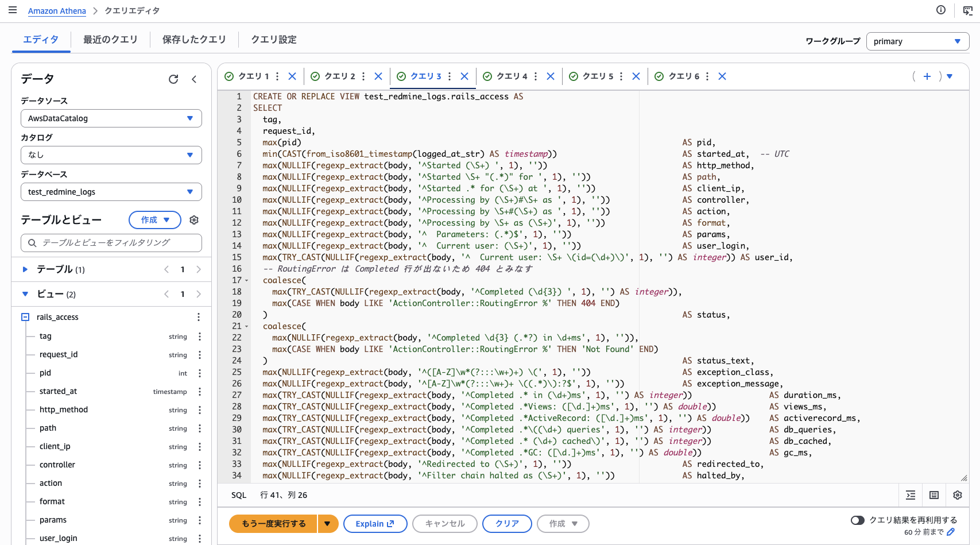Open the データソース AwsDataCatalog dropdown
The width and height of the screenshot is (980, 545).
[111, 118]
